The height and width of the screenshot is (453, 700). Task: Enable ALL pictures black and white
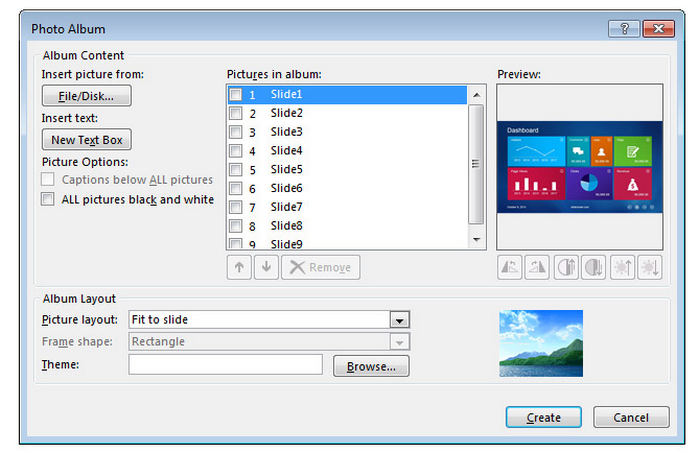point(48,199)
